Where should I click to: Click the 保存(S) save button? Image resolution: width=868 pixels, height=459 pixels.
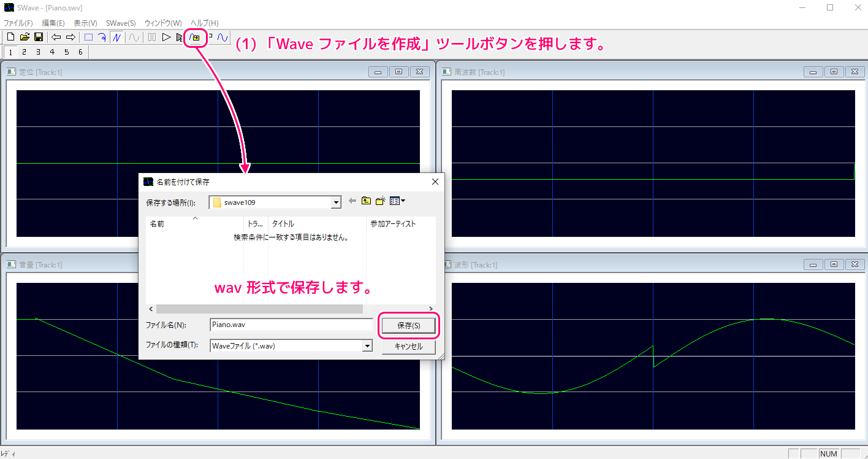click(409, 326)
